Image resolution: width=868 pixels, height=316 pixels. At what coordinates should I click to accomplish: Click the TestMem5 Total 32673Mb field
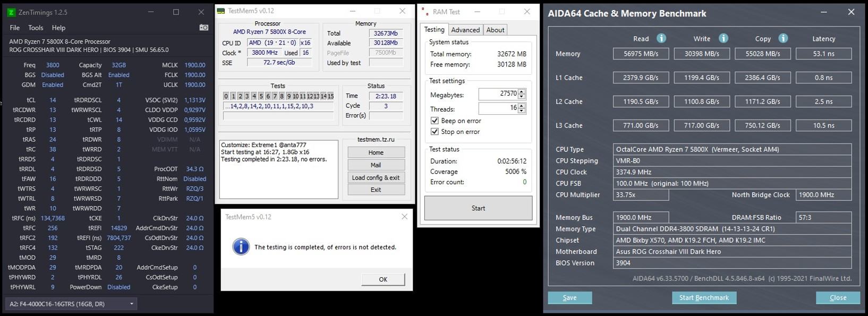pos(386,33)
